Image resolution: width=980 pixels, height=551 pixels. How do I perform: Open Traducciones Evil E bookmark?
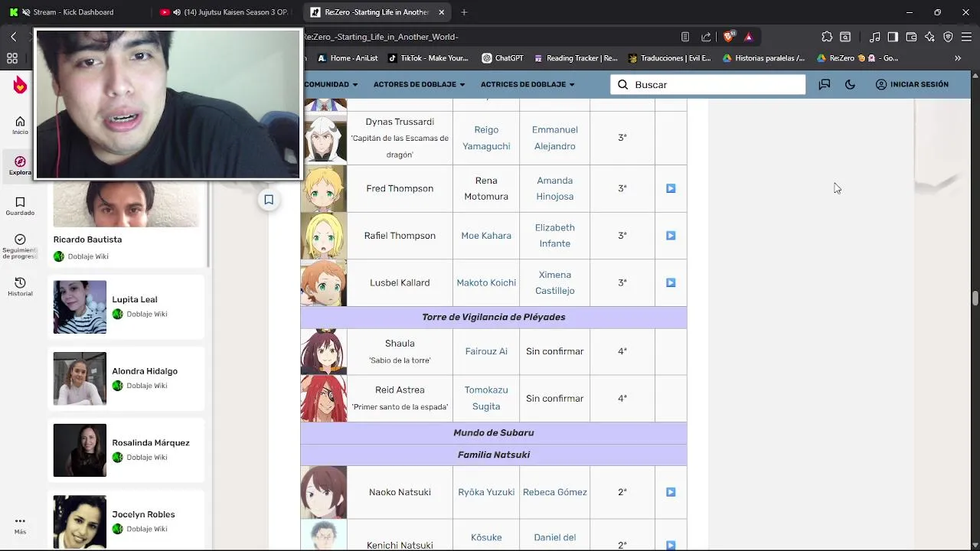pyautogui.click(x=669, y=58)
